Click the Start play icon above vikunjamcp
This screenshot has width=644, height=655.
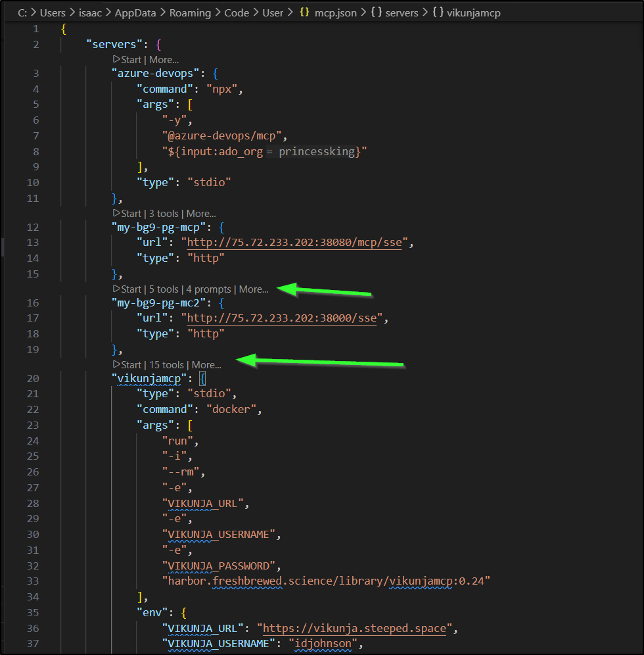[x=116, y=365]
